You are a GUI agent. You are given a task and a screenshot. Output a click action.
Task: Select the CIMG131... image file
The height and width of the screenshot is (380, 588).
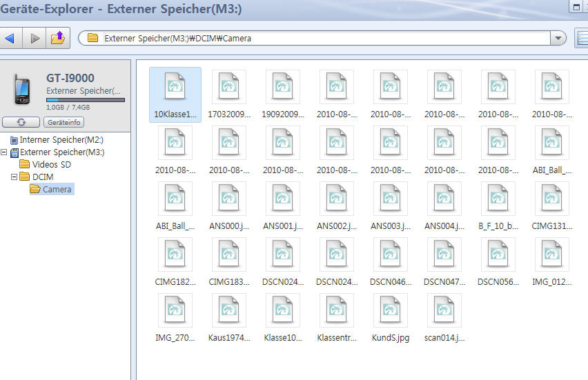[552, 206]
